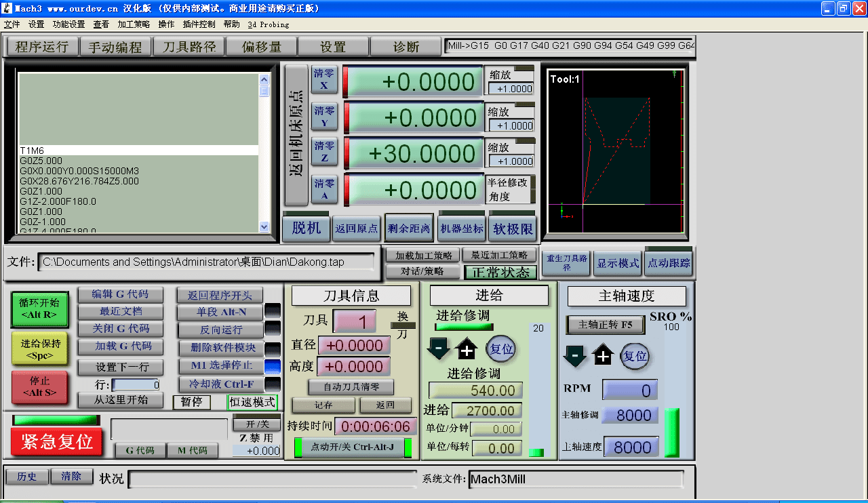Image resolution: width=868 pixels, height=503 pixels.
Task: Switch to the 偏移量 tab
Action: click(x=261, y=47)
